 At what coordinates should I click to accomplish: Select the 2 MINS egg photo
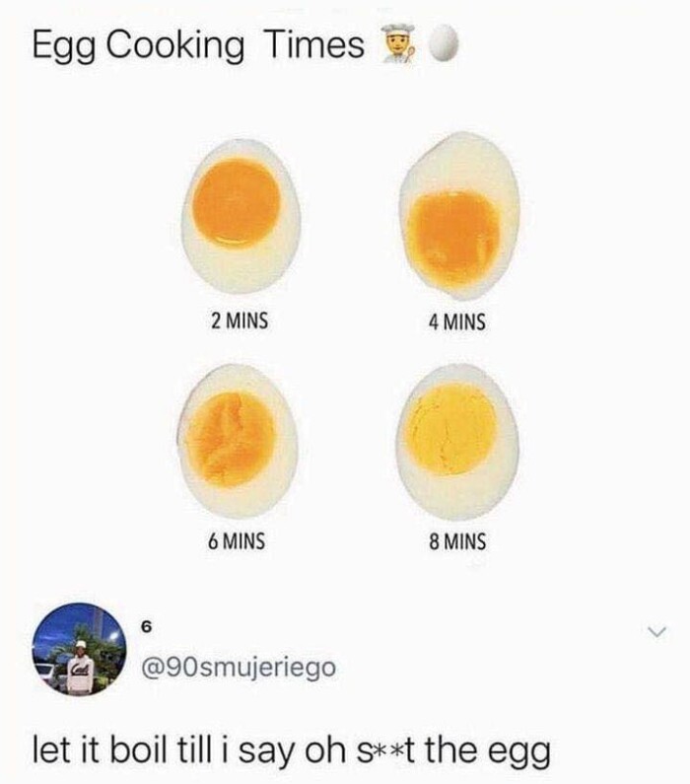click(x=240, y=216)
